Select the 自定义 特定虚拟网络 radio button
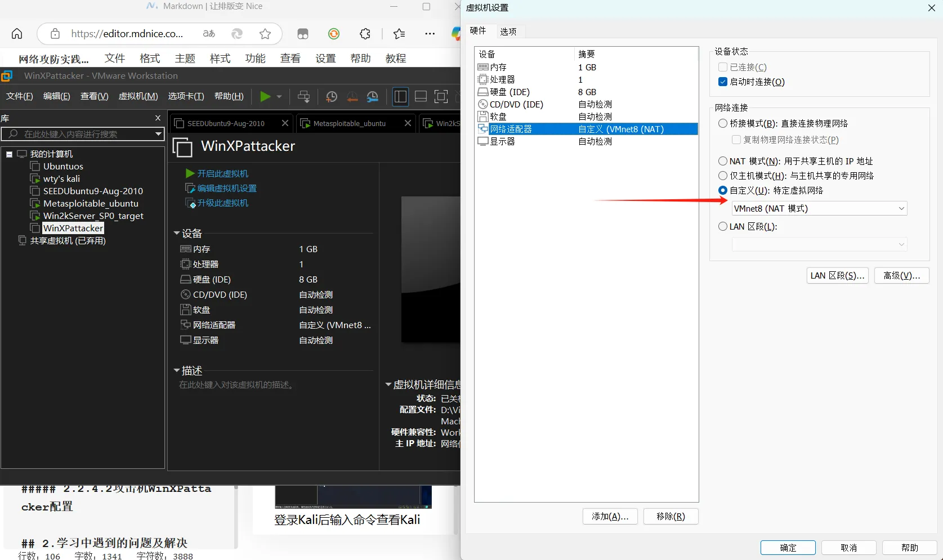 [x=723, y=190]
